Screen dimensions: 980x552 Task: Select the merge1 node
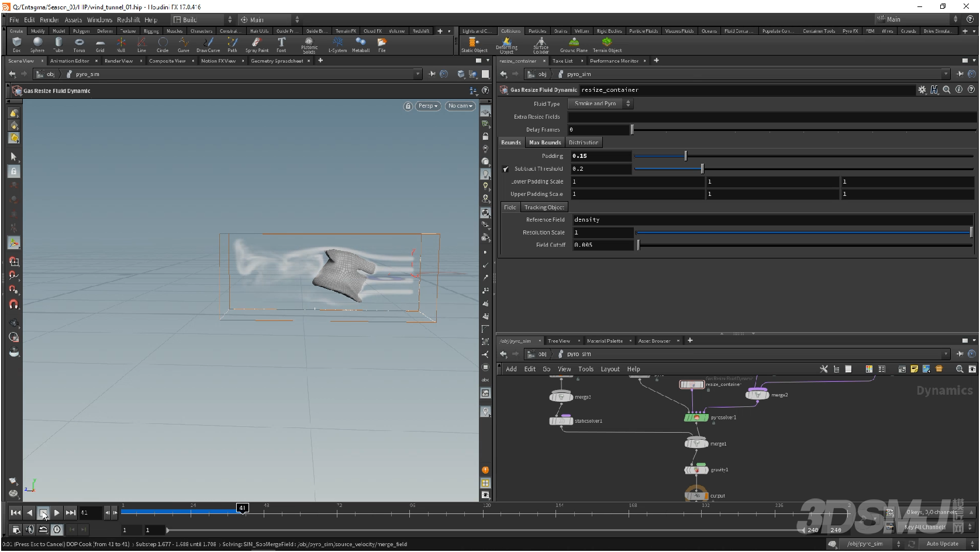pos(696,444)
